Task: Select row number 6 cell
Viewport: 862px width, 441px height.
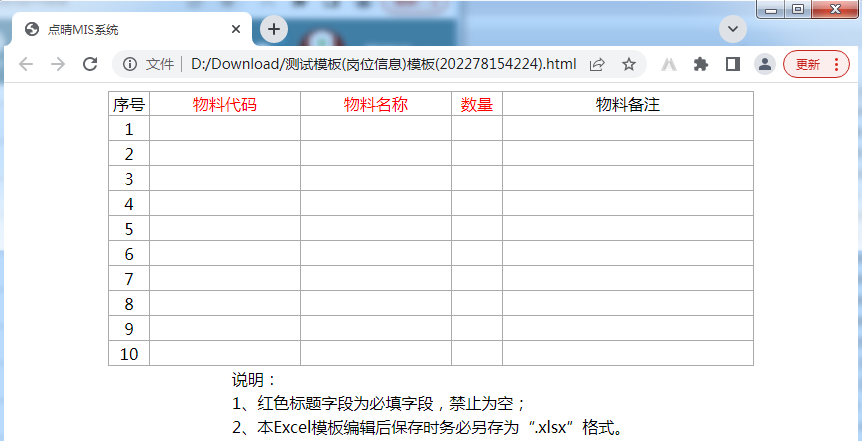Action: tap(129, 253)
